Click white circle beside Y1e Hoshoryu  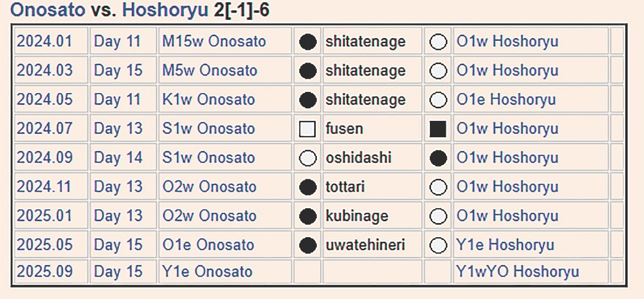[x=438, y=245]
